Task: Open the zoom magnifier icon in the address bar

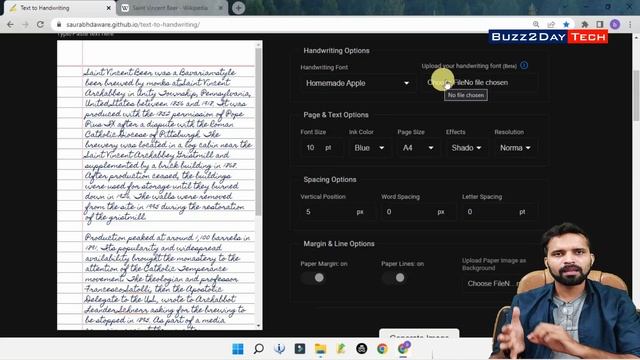Action: [536, 24]
